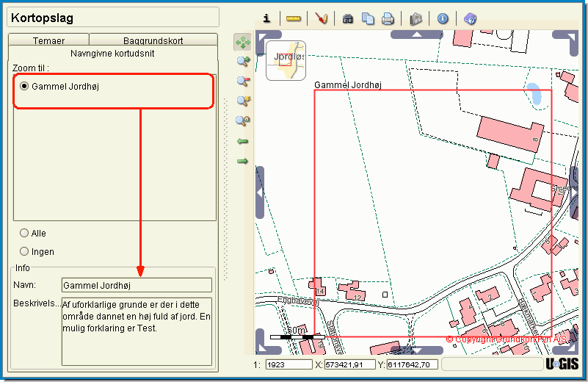Click the Navn field with Gammel Jordhøj
Screen dimensions: 588x382
click(x=137, y=285)
